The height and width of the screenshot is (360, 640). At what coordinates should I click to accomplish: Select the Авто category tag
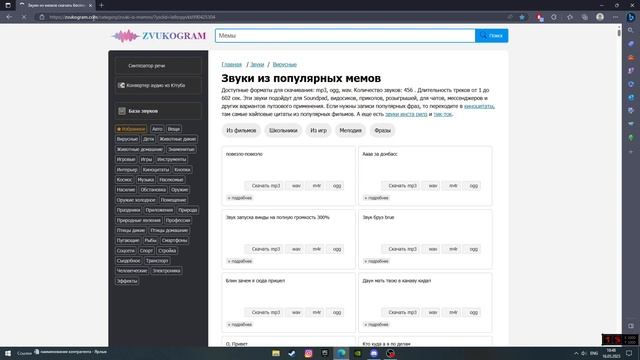157,129
